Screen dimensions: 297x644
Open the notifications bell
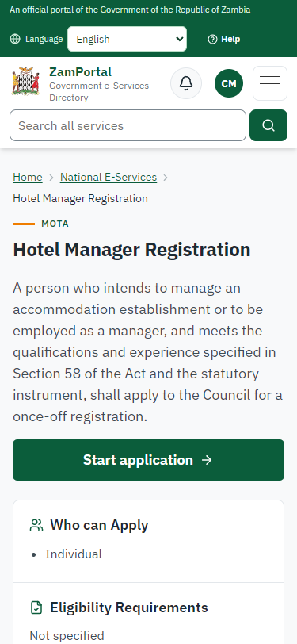pyautogui.click(x=186, y=83)
